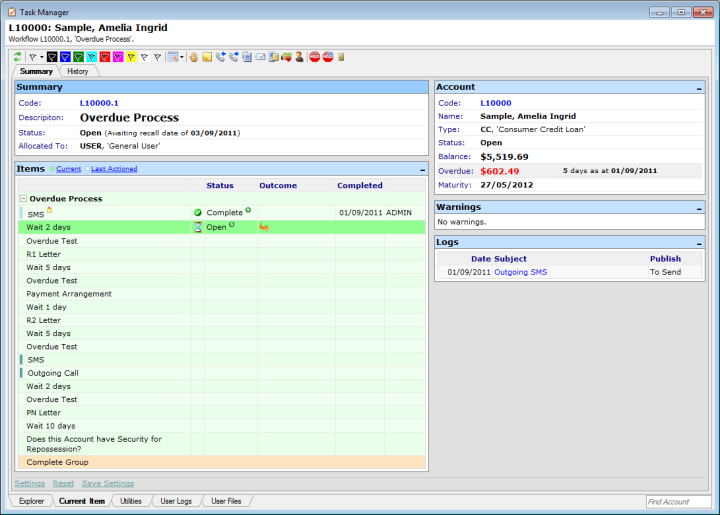Click the plain flag icon in toolbar
The width and height of the screenshot is (720, 515).
point(33,57)
